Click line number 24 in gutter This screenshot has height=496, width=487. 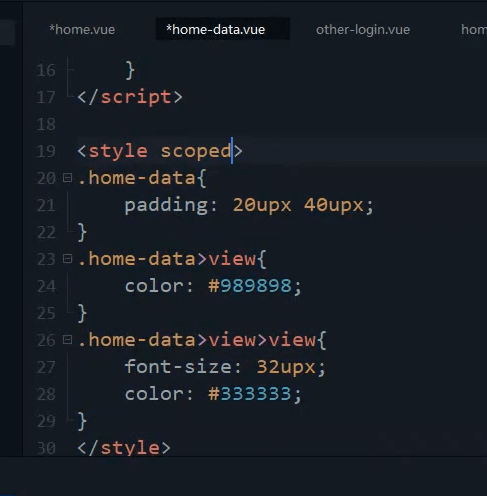pos(46,287)
